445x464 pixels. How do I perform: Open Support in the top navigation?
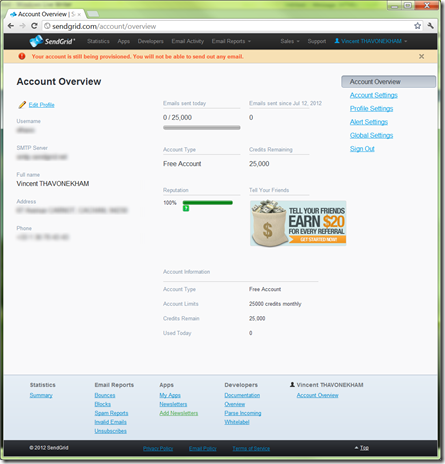pos(317,41)
